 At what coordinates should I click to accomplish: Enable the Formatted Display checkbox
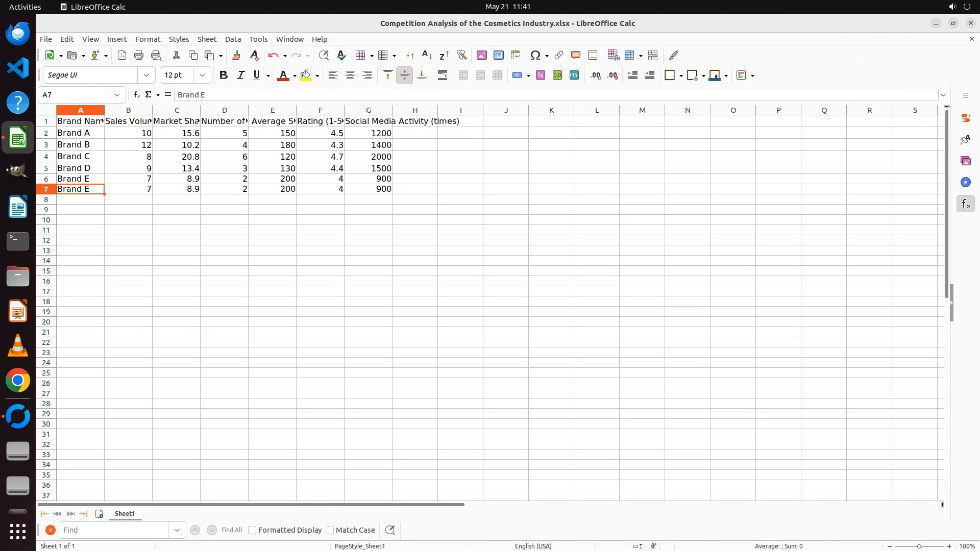click(252, 530)
